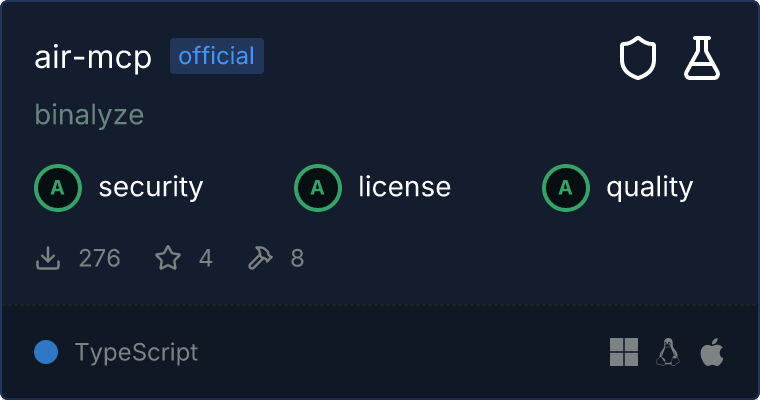Open the binalyze author link
The height and width of the screenshot is (400, 760).
point(89,115)
